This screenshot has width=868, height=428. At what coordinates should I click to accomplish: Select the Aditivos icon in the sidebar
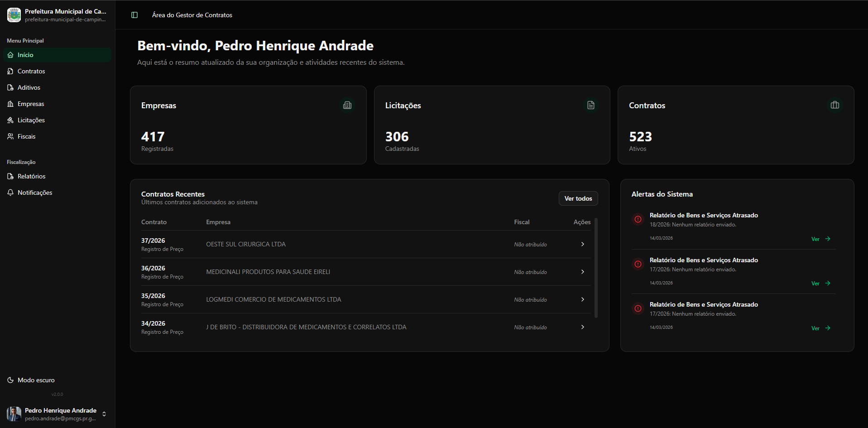10,87
